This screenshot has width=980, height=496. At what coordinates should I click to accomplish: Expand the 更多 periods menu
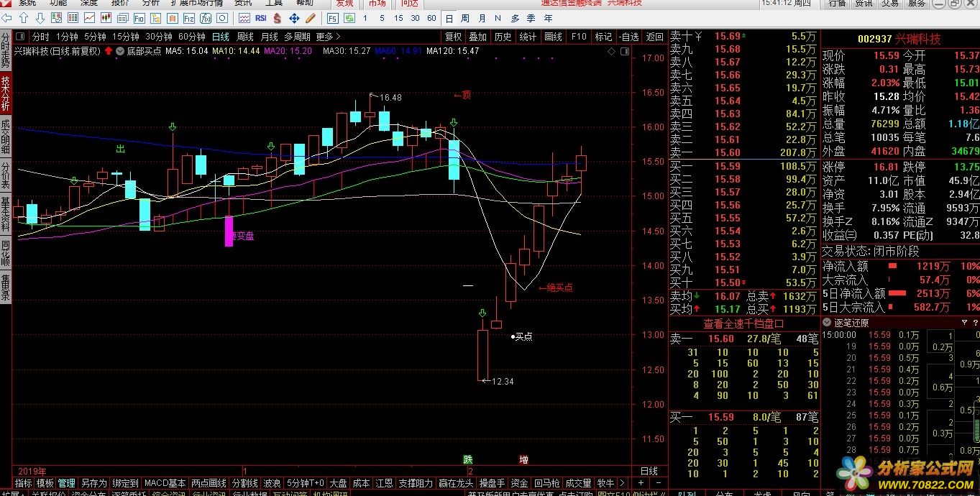coord(328,37)
